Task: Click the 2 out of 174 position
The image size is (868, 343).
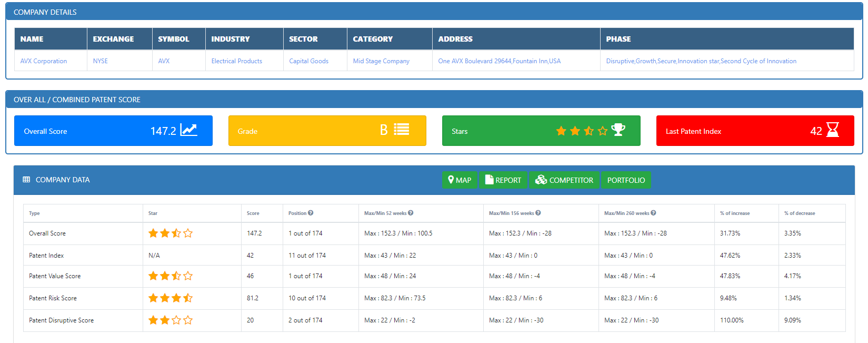Action: pos(305,320)
